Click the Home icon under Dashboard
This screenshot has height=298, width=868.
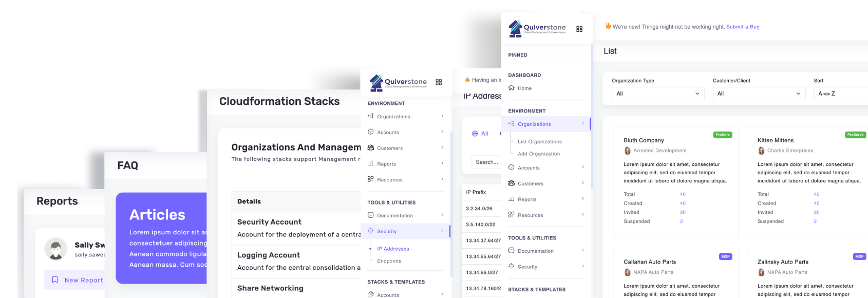pyautogui.click(x=512, y=88)
